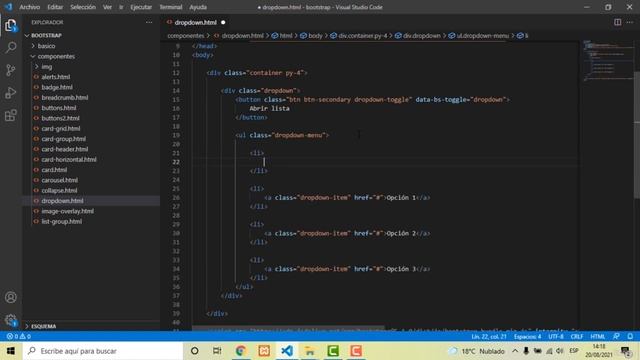Show hidden system tray icons chevron
Viewport: 640px width, 360px height.
point(515,351)
